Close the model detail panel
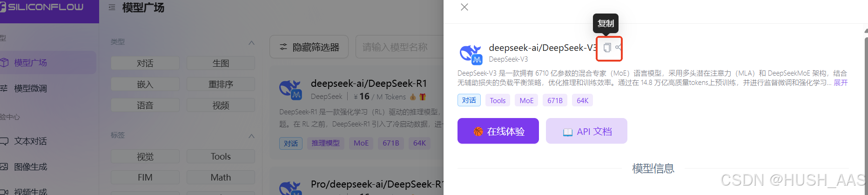 pyautogui.click(x=464, y=7)
